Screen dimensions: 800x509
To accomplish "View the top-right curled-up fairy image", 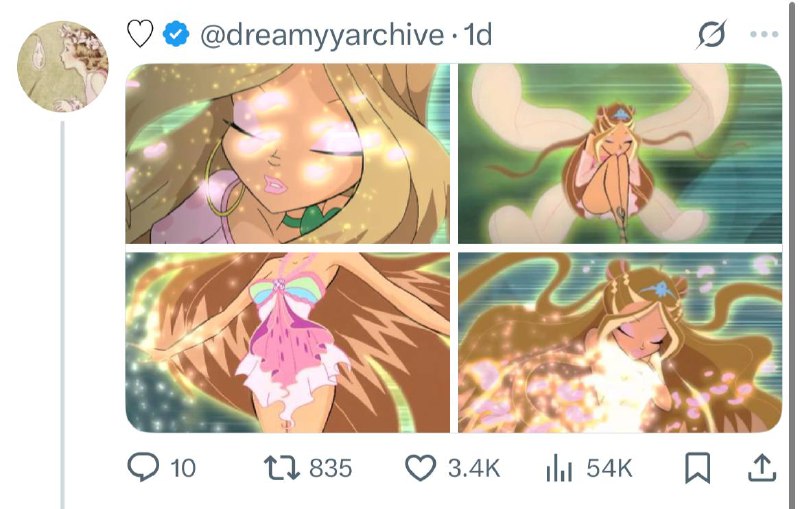I will [x=620, y=154].
